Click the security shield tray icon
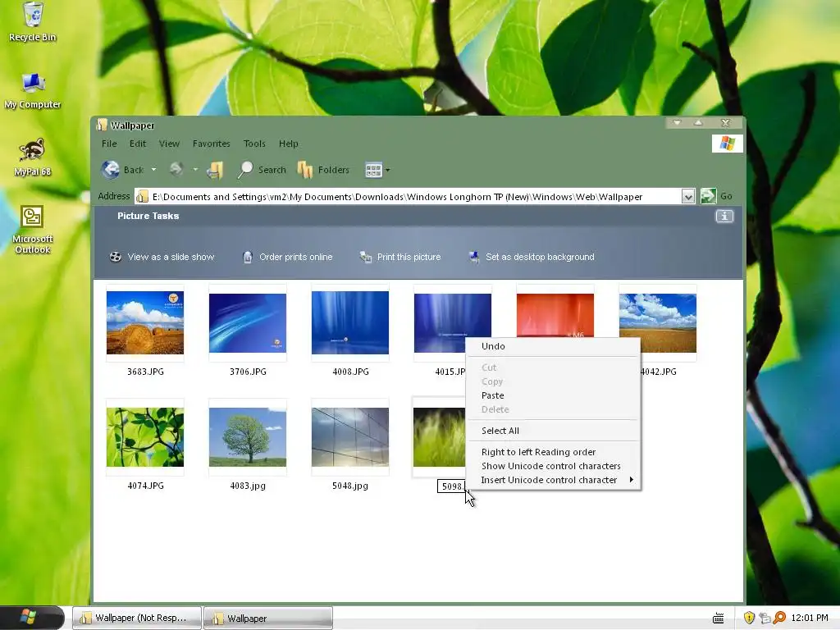The height and width of the screenshot is (630, 840). click(x=749, y=618)
